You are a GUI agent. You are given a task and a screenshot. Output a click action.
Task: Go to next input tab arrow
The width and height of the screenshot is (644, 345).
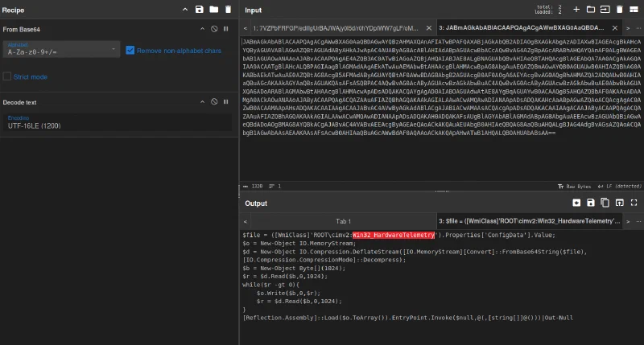[x=628, y=28]
